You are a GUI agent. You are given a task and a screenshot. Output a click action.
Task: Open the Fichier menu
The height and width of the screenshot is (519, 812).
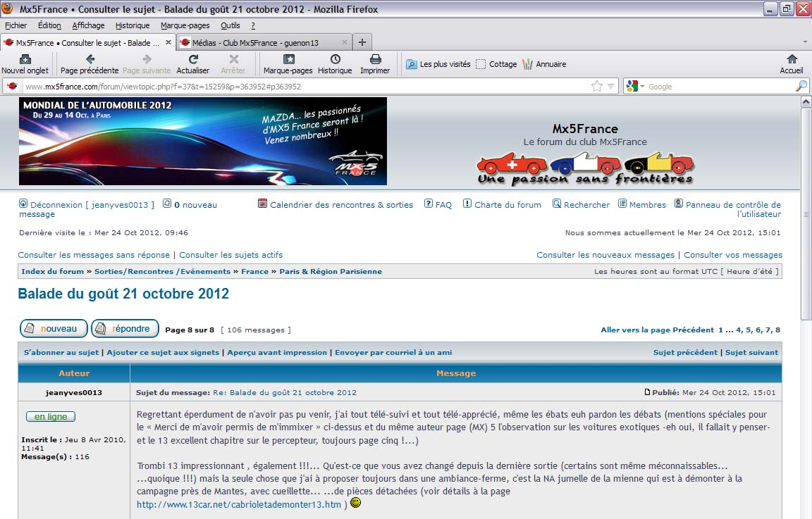click(x=16, y=25)
